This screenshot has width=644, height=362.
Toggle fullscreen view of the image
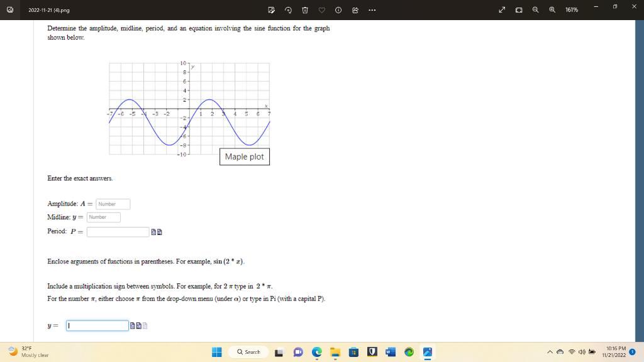click(502, 10)
